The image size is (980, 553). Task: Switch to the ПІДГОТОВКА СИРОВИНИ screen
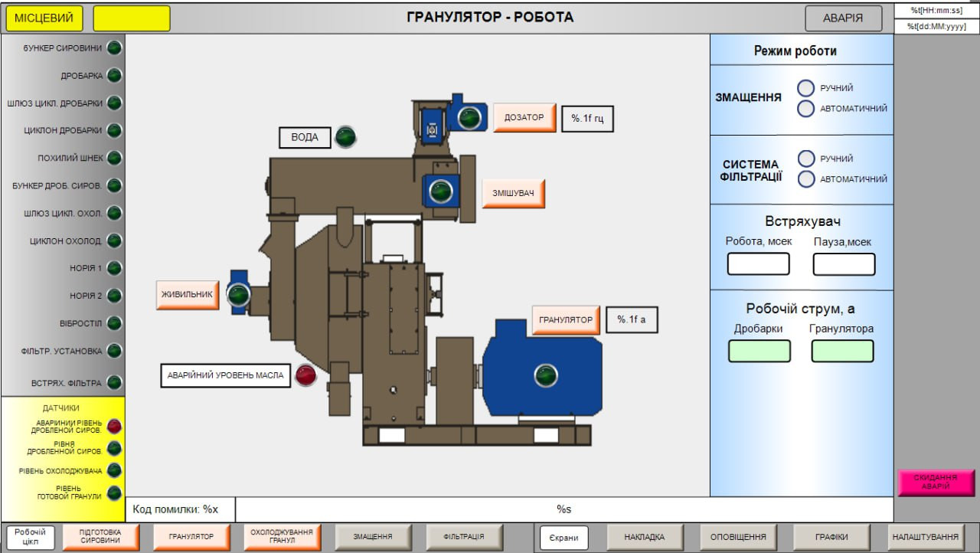click(100, 537)
